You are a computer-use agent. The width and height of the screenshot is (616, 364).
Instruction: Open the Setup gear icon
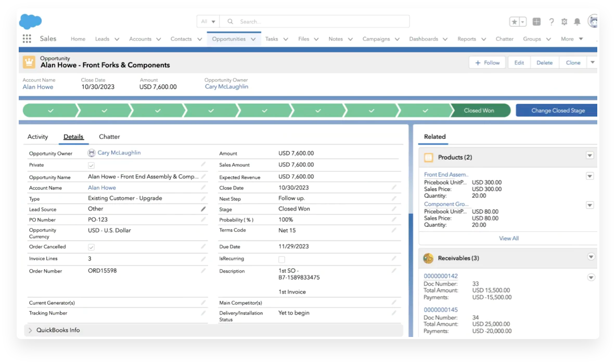564,22
